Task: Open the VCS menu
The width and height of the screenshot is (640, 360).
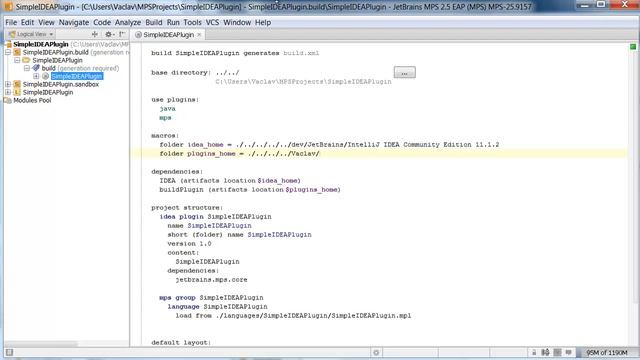Action: (x=212, y=22)
